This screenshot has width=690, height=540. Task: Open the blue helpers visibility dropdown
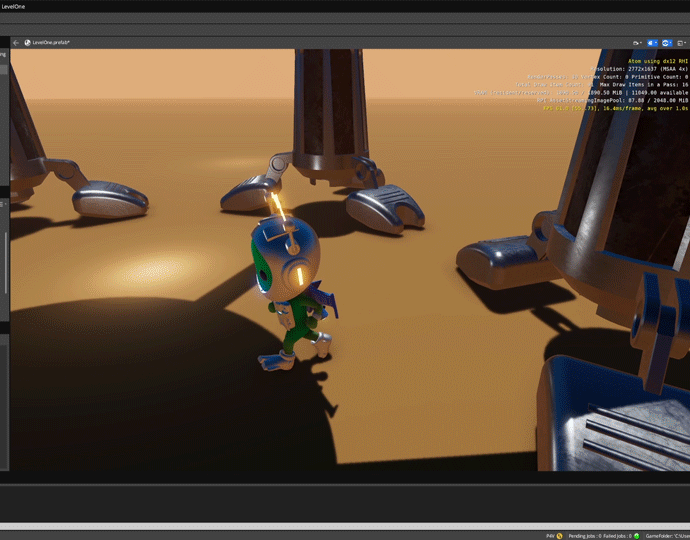[667, 43]
